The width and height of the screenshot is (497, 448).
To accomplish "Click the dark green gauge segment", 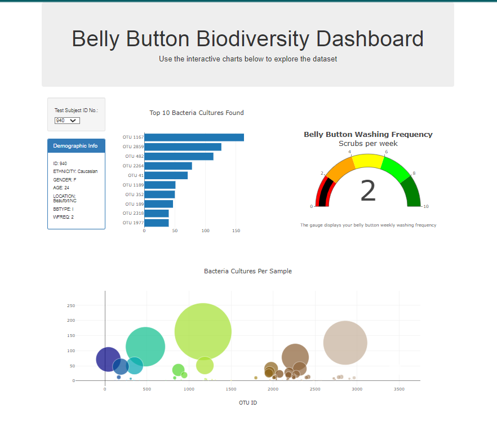I will tap(413, 192).
